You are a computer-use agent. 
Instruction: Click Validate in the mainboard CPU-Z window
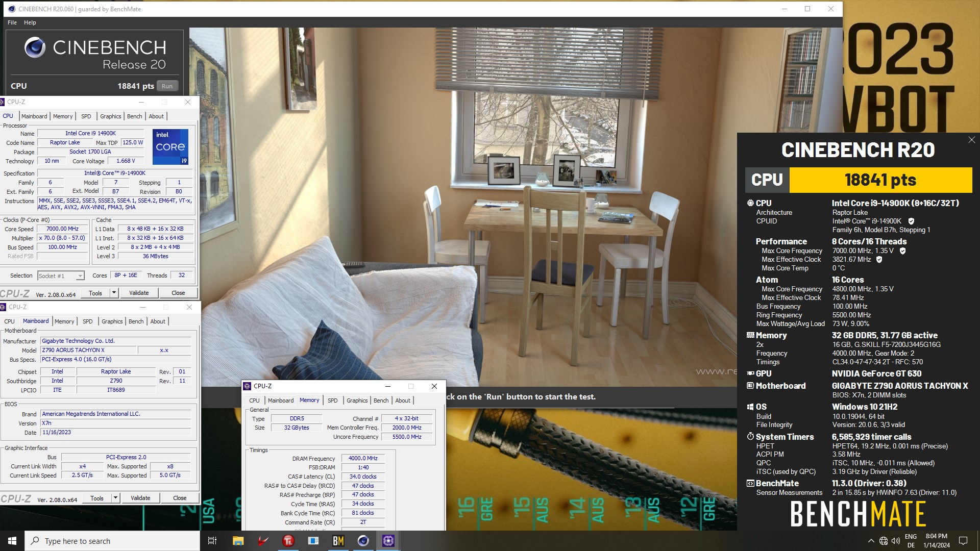tap(140, 498)
